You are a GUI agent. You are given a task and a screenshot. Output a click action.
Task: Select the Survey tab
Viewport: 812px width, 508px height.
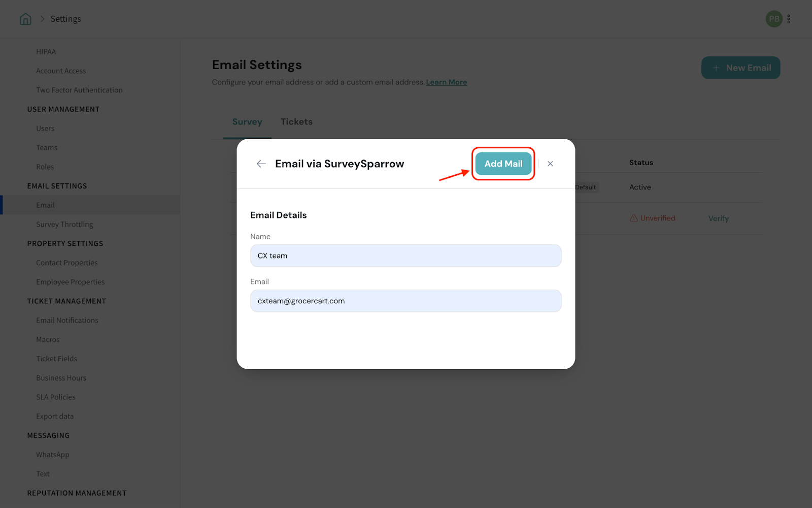pos(247,122)
